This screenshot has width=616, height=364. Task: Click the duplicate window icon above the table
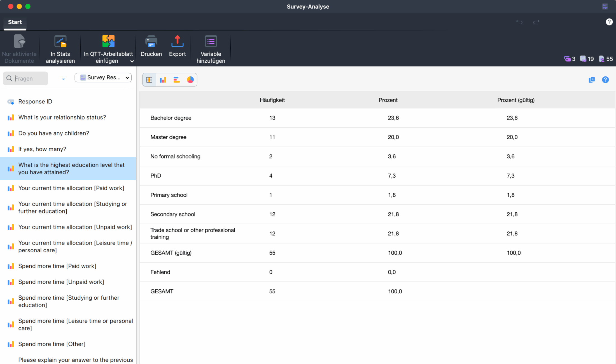click(x=591, y=80)
